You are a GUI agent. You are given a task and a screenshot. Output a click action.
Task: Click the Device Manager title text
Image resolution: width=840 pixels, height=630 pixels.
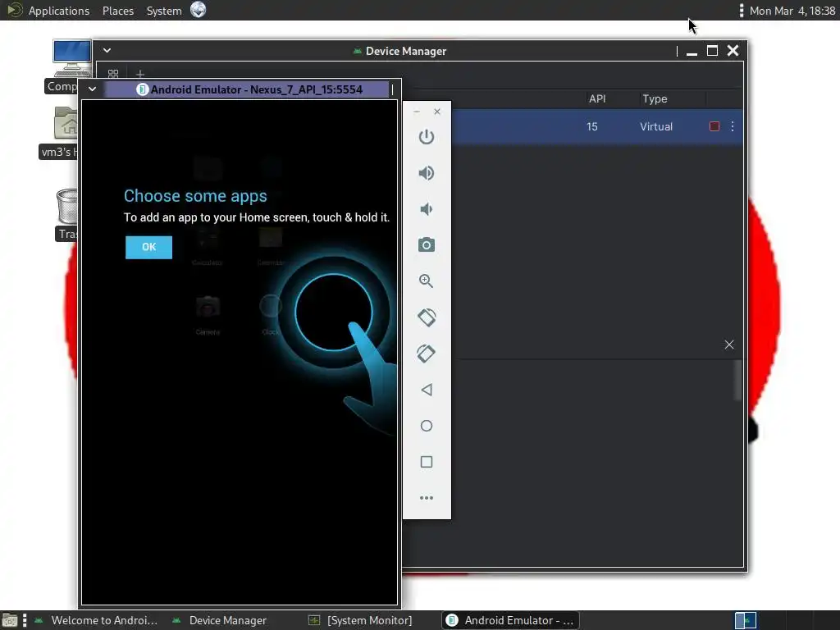click(405, 51)
